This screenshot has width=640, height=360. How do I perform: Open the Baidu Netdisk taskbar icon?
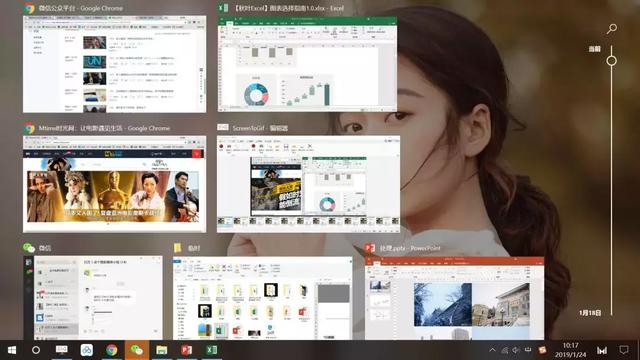click(x=87, y=350)
